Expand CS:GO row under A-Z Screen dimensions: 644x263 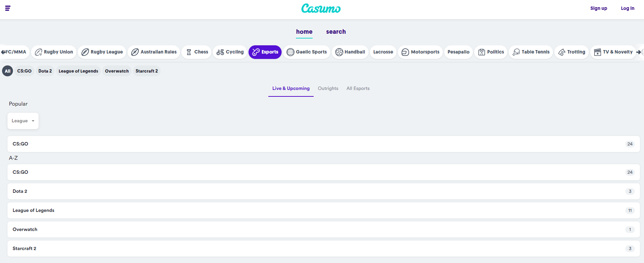324,172
